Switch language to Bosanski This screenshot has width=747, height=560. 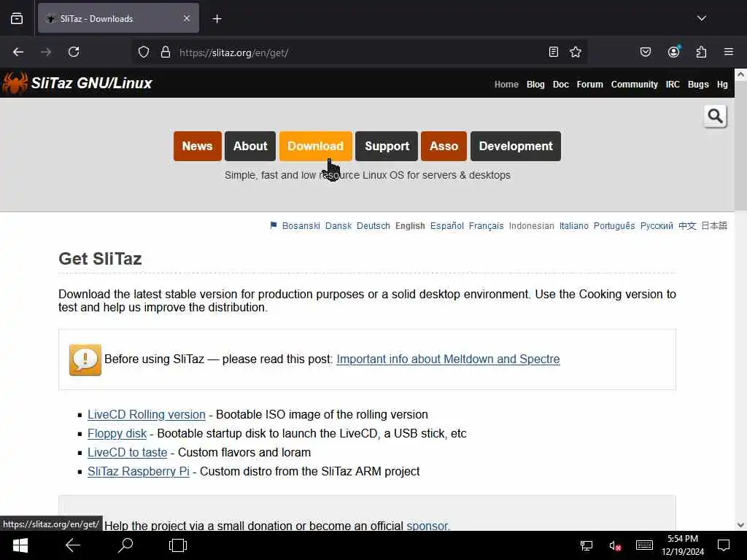[301, 226]
